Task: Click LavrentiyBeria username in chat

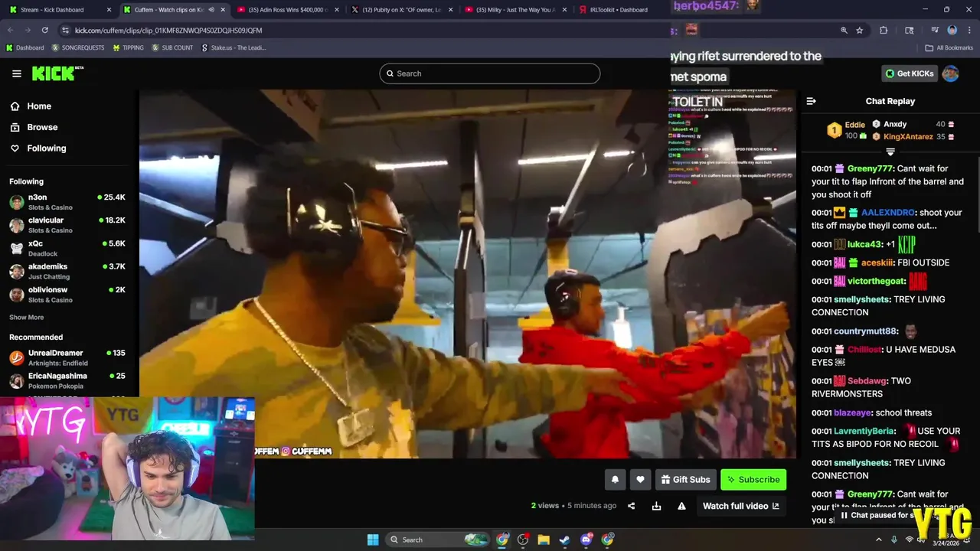Action: pyautogui.click(x=863, y=431)
